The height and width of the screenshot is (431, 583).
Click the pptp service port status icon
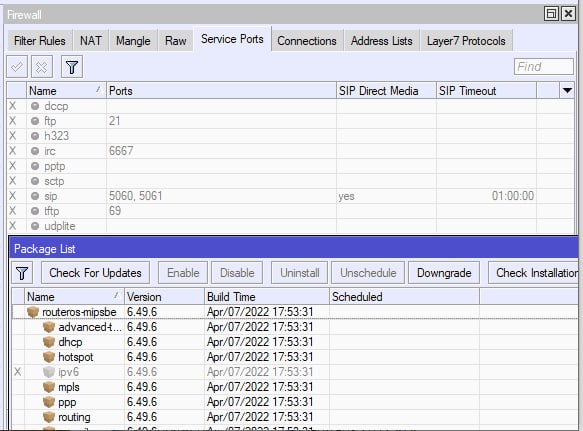point(35,166)
